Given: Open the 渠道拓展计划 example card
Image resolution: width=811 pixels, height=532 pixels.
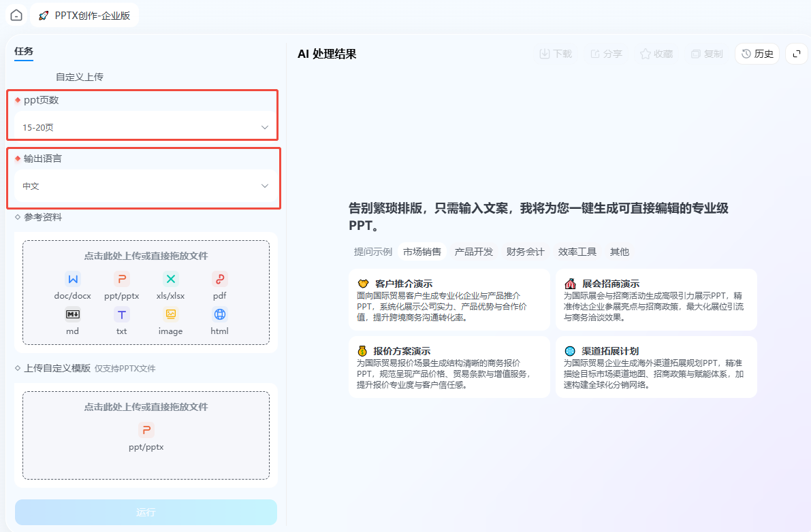Looking at the screenshot, I should click(x=656, y=367).
